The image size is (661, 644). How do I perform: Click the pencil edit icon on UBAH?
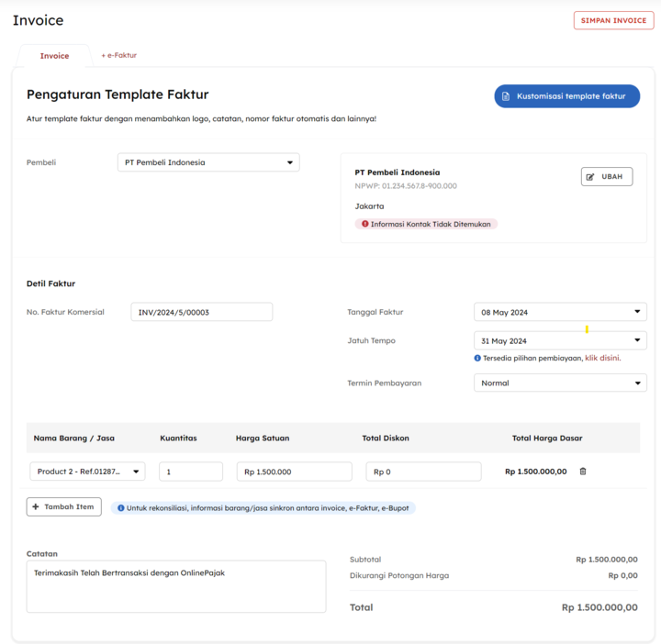point(590,177)
